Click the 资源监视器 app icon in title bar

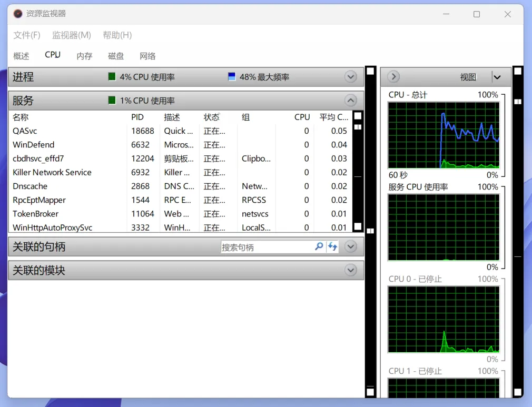[x=18, y=14]
